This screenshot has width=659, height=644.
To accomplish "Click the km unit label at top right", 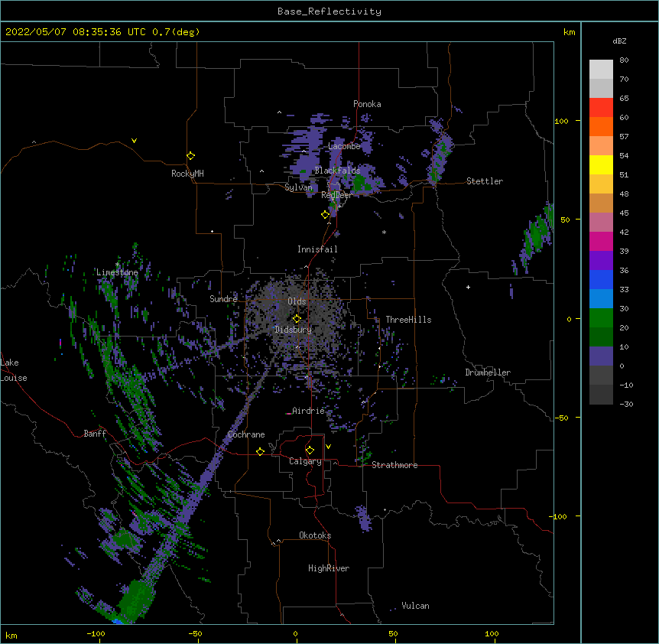I will point(569,32).
